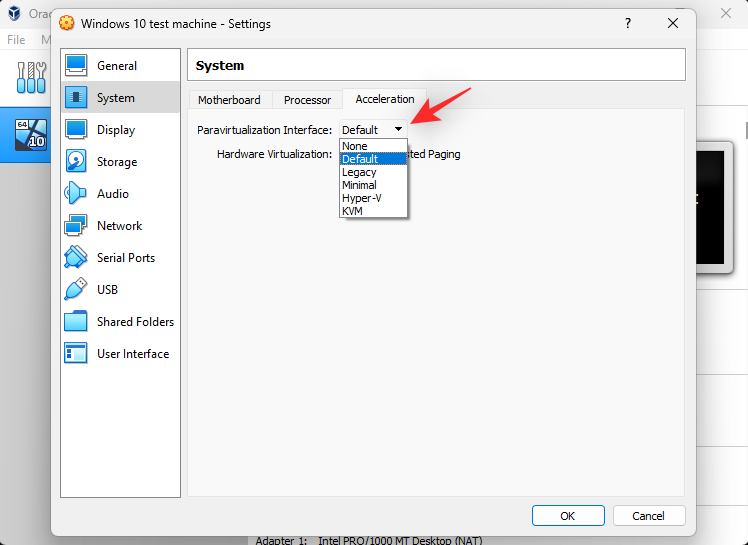The image size is (748, 545).
Task: Open the Shared Folders settings label
Action: click(x=135, y=322)
